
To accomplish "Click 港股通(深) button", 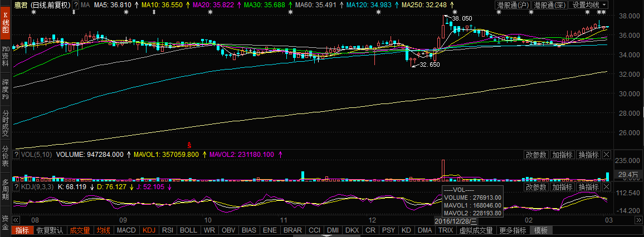I will coord(549,5).
